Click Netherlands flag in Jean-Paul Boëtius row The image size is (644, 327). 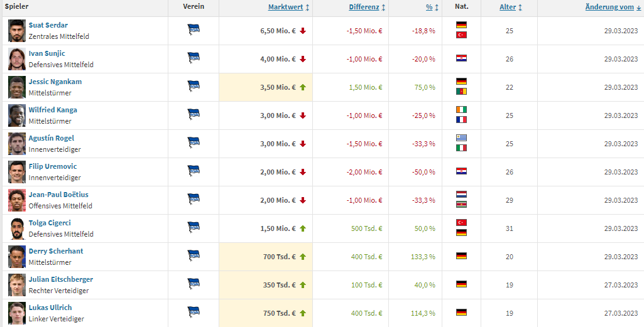pos(461,195)
